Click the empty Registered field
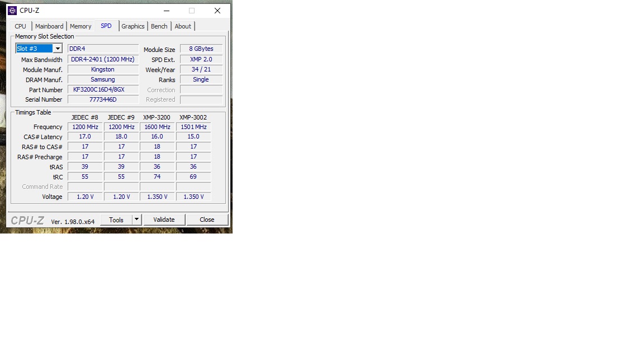The height and width of the screenshot is (362, 644). pyautogui.click(x=201, y=99)
